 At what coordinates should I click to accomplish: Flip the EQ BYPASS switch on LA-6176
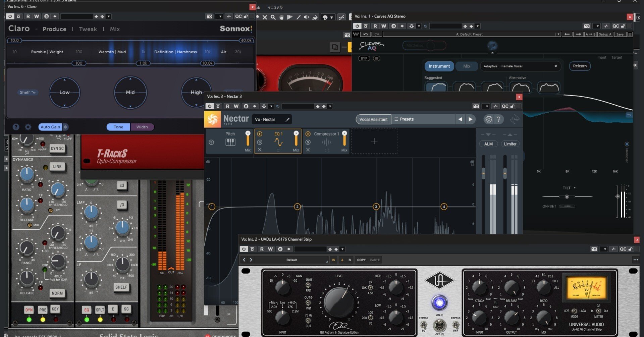pyautogui.click(x=424, y=325)
